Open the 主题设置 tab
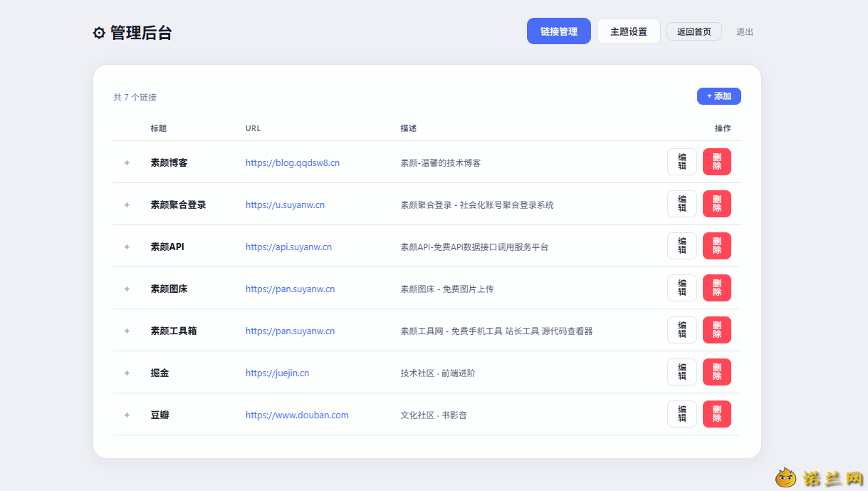868x491 pixels. point(629,31)
